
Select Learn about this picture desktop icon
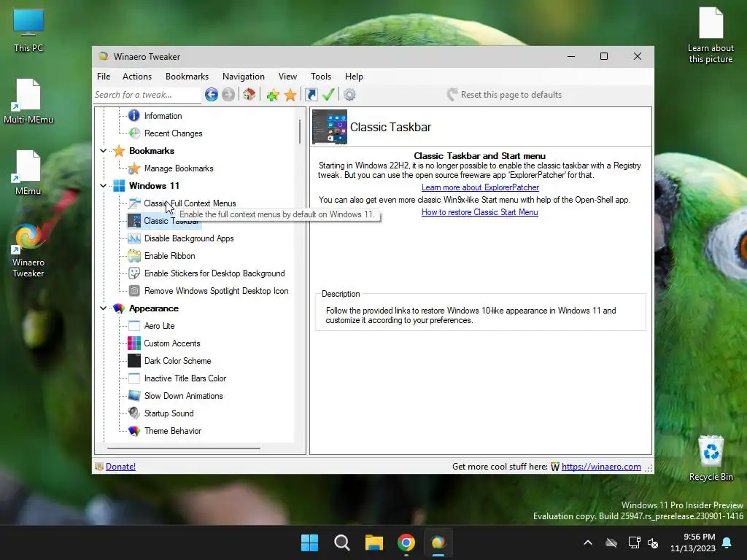pos(711,36)
